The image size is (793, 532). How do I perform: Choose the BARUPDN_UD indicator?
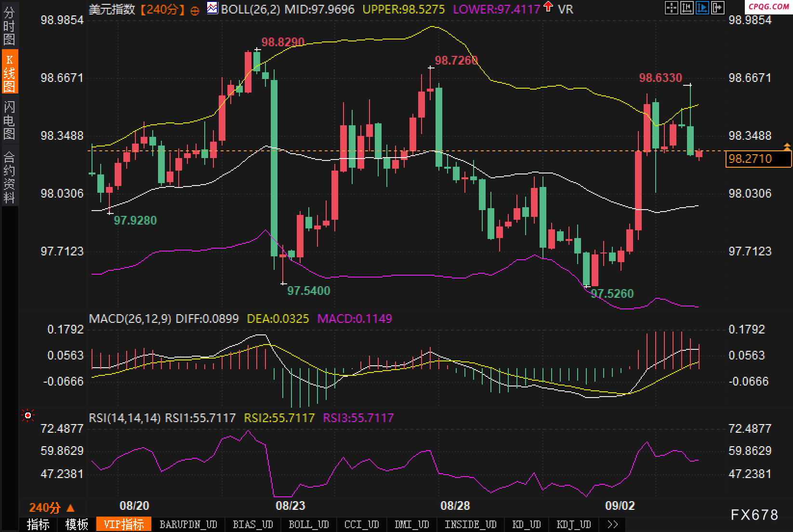click(x=188, y=524)
